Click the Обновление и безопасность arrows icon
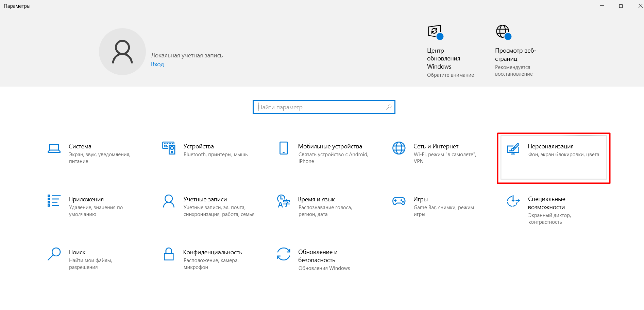The width and height of the screenshot is (644, 310). point(284,254)
